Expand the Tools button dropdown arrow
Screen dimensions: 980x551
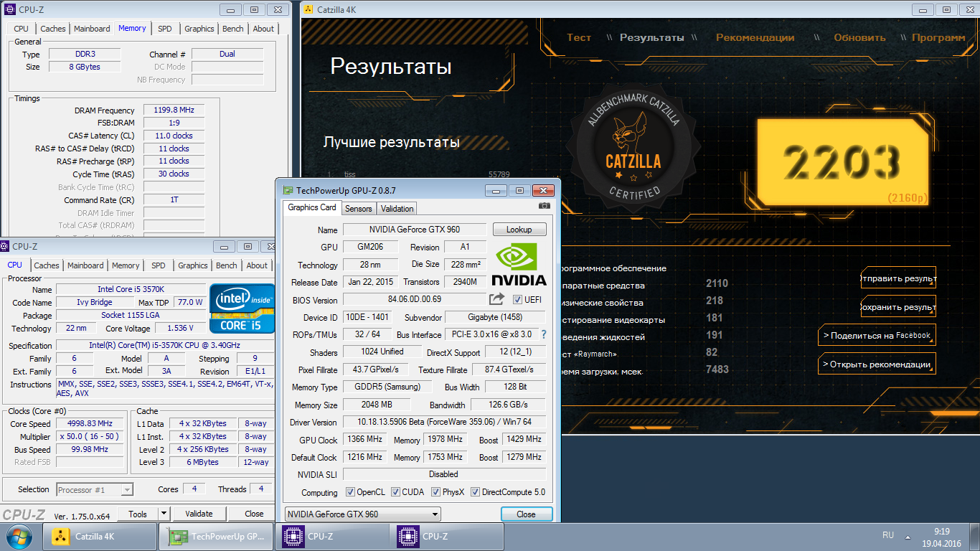pos(164,514)
